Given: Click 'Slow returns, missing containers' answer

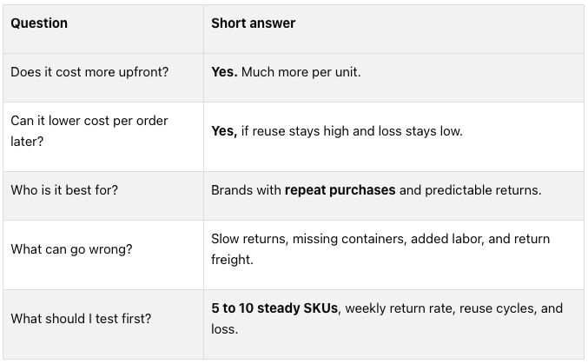Looking at the screenshot, I should [x=309, y=239].
